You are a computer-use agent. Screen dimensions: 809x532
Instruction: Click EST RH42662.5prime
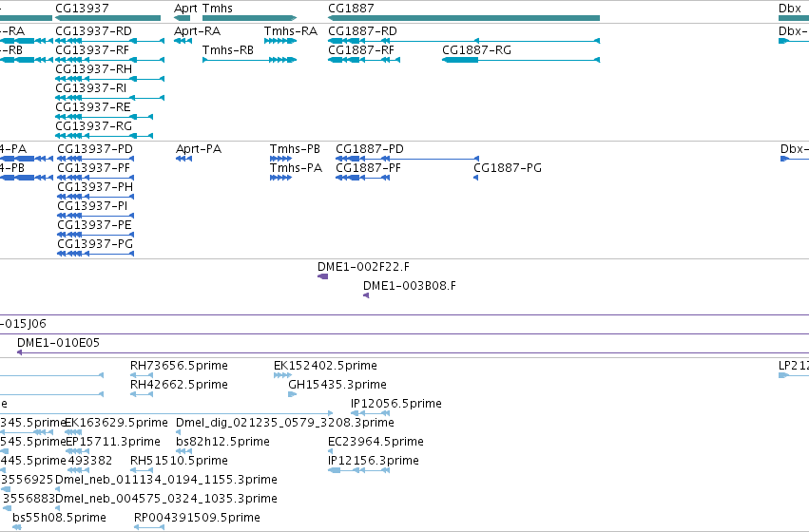pyautogui.click(x=142, y=394)
